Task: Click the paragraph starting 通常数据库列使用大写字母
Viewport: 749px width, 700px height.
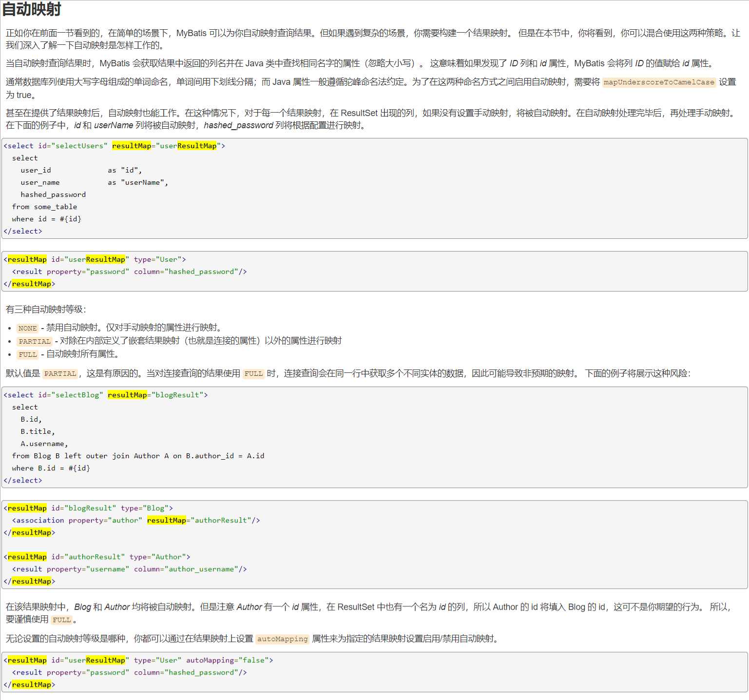Action: 371,88
